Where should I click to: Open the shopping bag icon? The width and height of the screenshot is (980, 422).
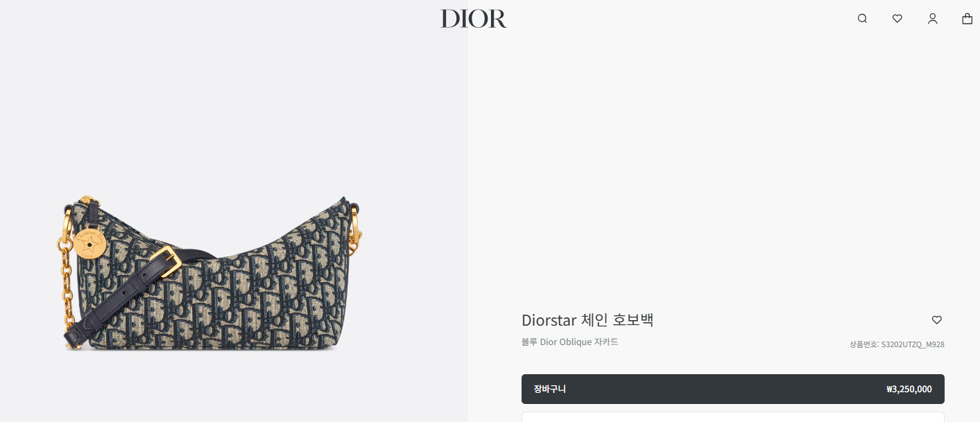coord(968,19)
